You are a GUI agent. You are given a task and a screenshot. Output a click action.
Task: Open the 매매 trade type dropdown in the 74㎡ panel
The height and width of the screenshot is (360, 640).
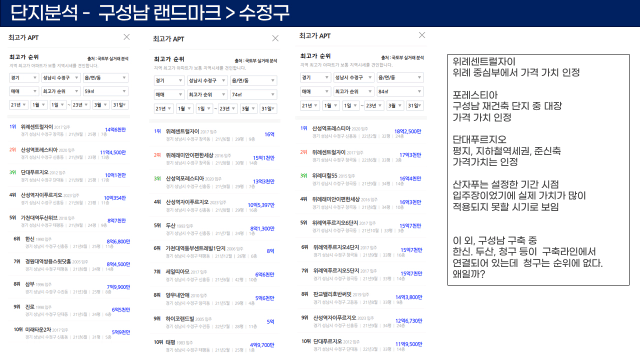point(169,94)
